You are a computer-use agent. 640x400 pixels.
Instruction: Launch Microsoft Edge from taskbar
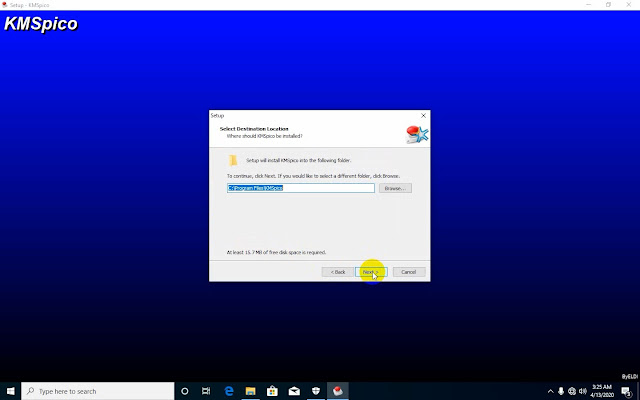(229, 391)
